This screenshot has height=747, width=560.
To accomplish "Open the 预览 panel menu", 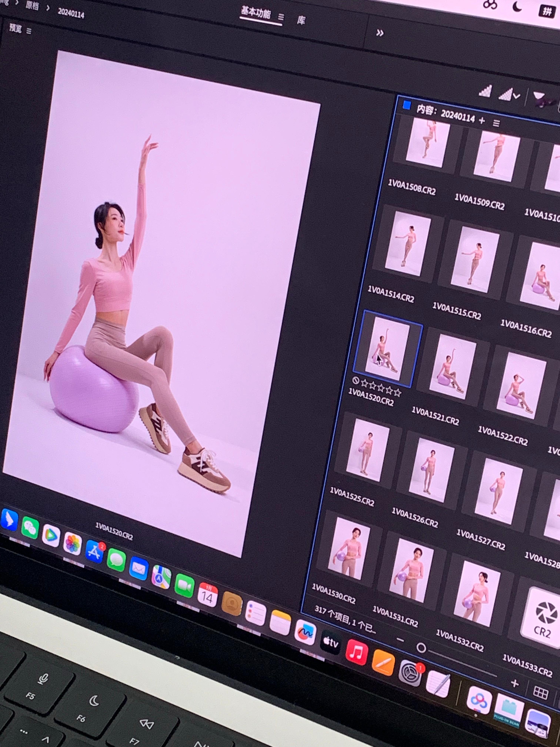I will click(29, 31).
